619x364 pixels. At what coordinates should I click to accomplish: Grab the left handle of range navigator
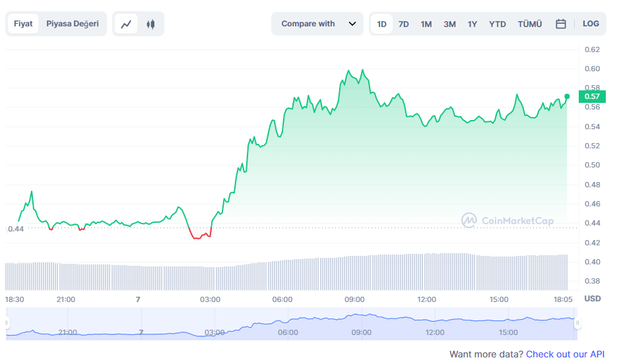tap(7, 323)
